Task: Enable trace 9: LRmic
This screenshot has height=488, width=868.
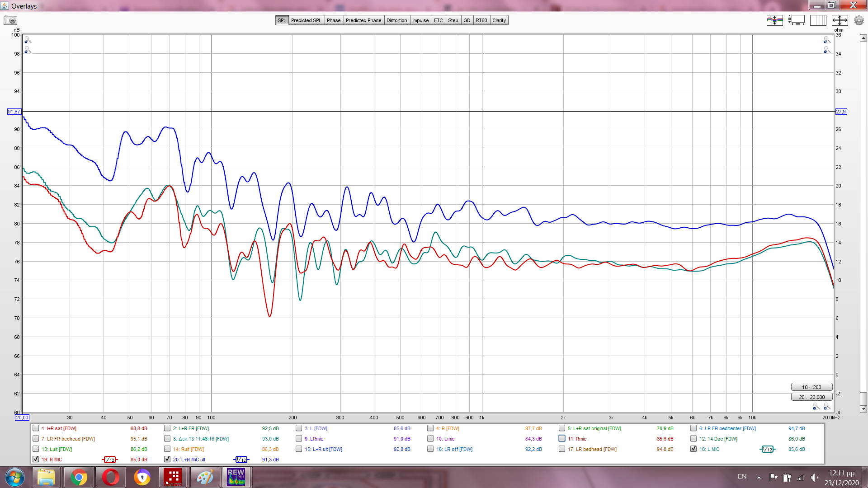Action: pyautogui.click(x=299, y=438)
